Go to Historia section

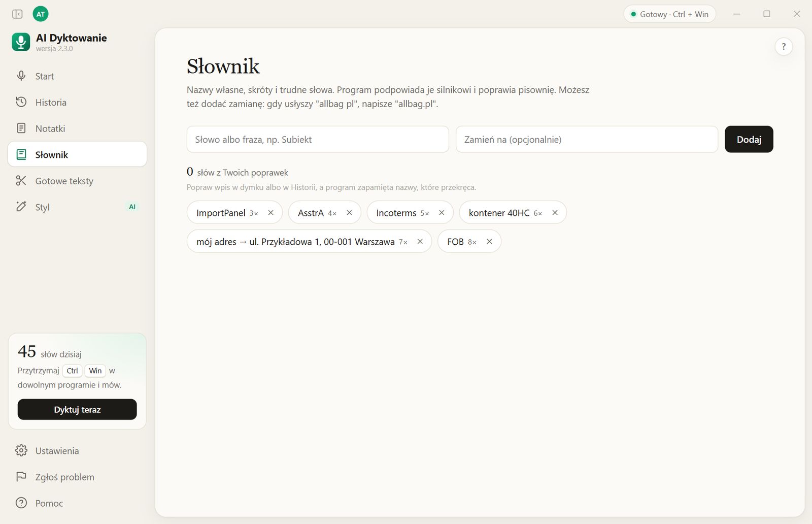(77, 103)
